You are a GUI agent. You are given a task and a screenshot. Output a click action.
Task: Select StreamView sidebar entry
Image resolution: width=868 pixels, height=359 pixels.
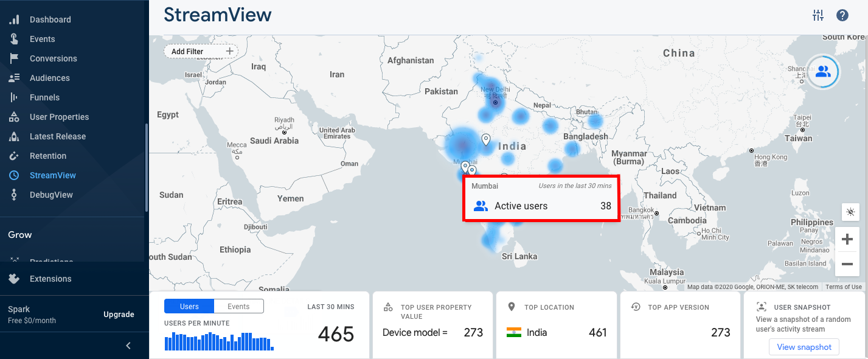[x=53, y=175]
